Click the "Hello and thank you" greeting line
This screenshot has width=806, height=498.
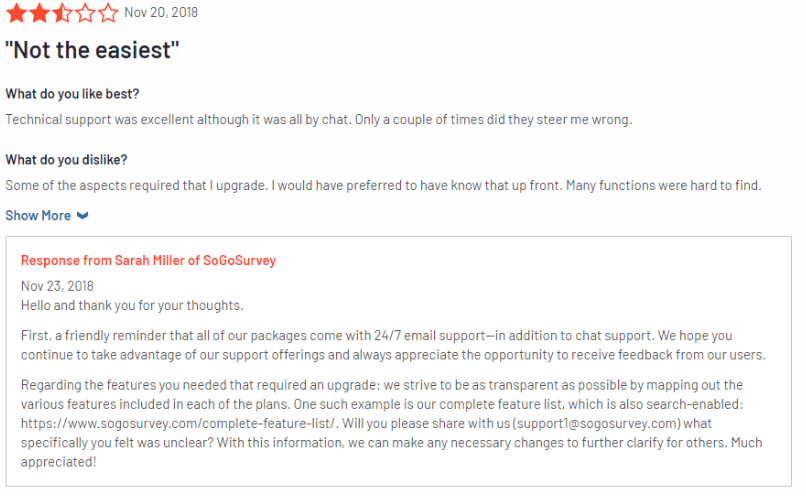[x=132, y=306]
